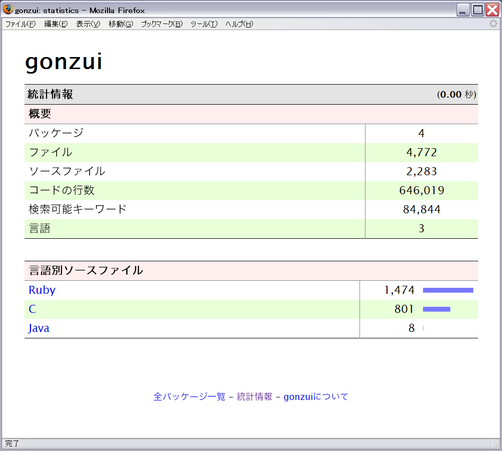502x451 pixels.
Task: Open the 移動(G) menu
Action: 121,24
